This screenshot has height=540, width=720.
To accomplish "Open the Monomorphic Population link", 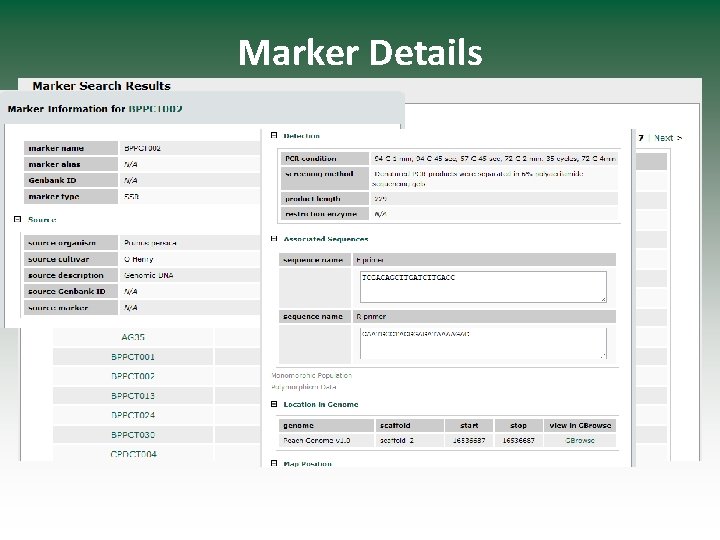I will [311, 375].
